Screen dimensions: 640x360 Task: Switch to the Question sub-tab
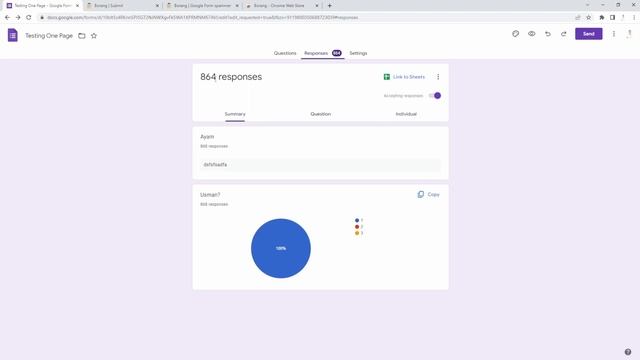pyautogui.click(x=320, y=114)
